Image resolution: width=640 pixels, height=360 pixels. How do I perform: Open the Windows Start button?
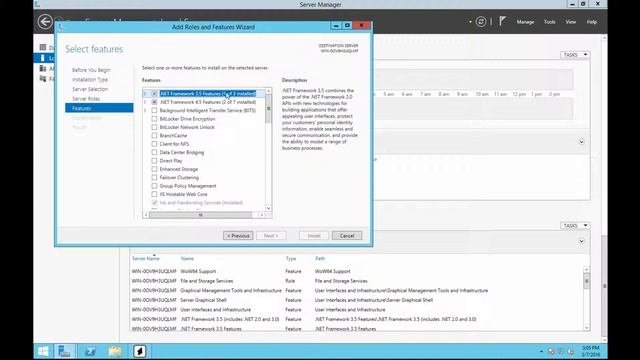point(43,351)
